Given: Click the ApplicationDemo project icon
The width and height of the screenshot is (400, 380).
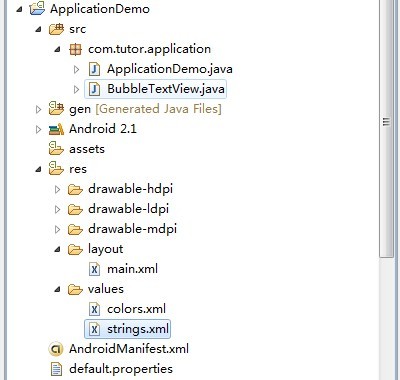Looking at the screenshot, I should click(x=37, y=9).
